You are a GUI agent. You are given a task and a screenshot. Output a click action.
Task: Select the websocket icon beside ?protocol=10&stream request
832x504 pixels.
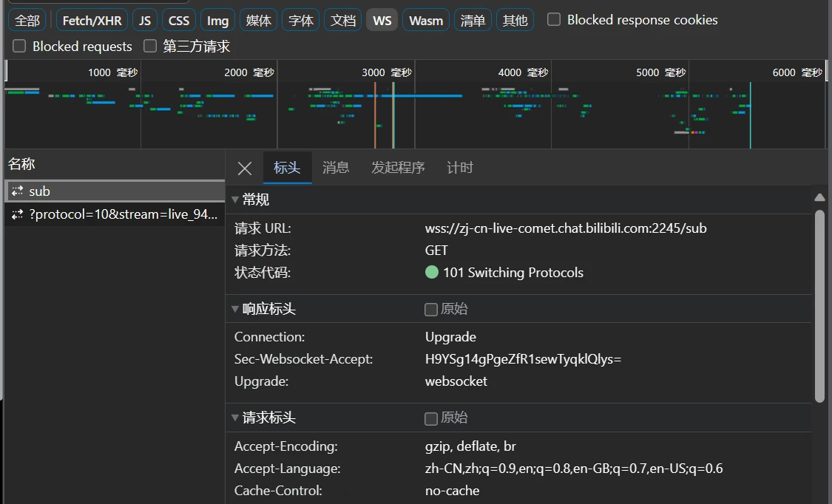pos(18,214)
